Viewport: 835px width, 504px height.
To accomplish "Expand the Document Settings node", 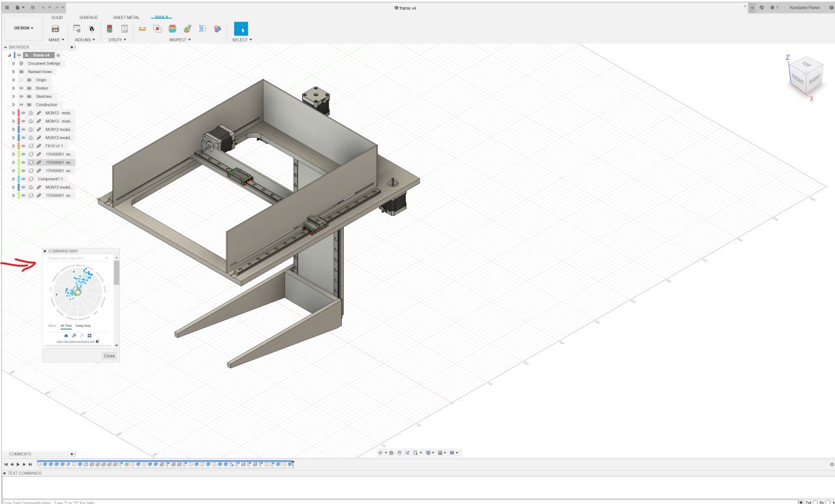I will click(14, 63).
